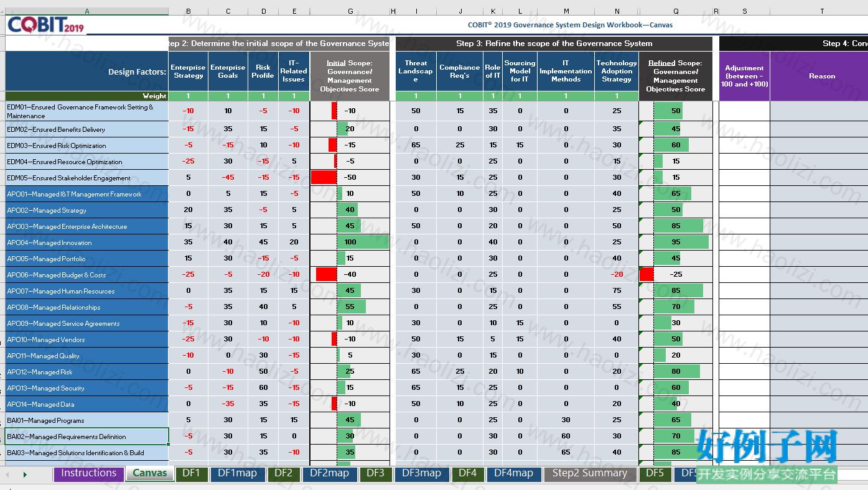Click the workbook title text
Screen dimensions: 868x490
pos(570,25)
